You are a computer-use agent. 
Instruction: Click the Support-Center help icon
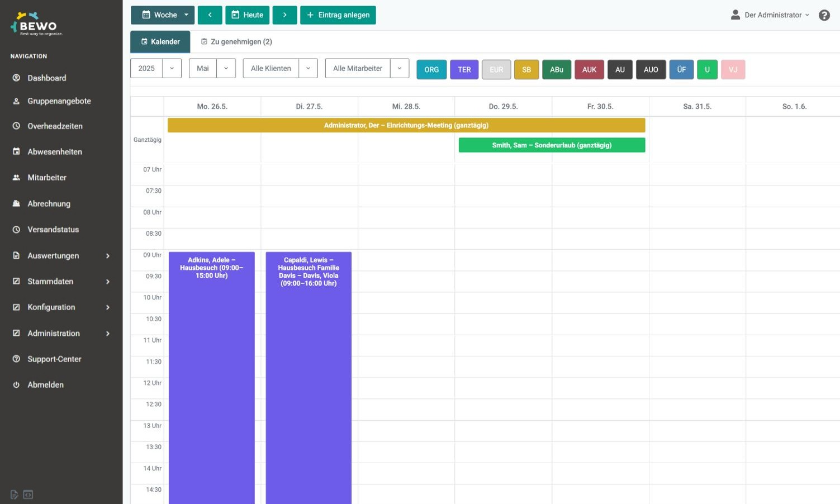point(16,359)
